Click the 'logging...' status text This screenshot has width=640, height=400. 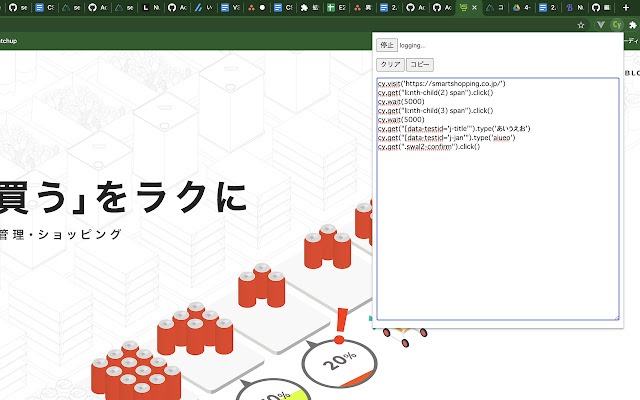412,45
